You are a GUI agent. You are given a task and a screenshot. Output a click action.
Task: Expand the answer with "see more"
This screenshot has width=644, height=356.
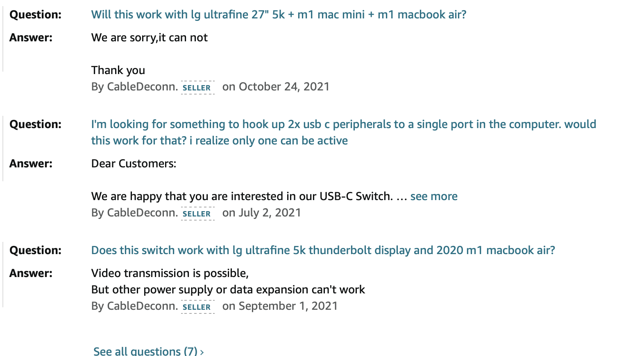pyautogui.click(x=433, y=196)
